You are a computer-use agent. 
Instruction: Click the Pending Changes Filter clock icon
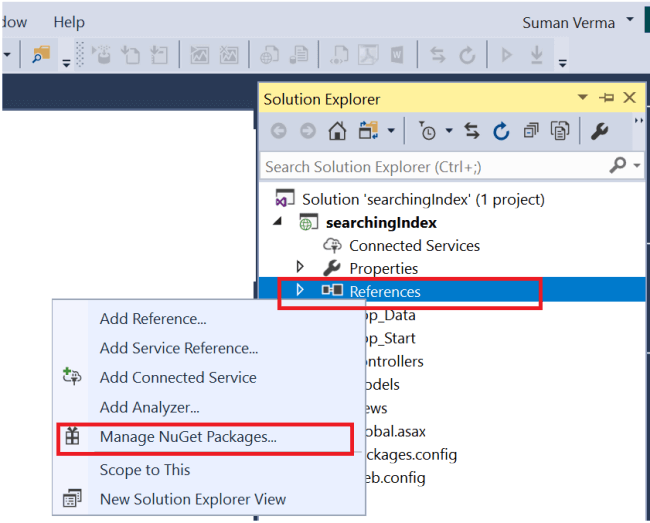point(427,131)
